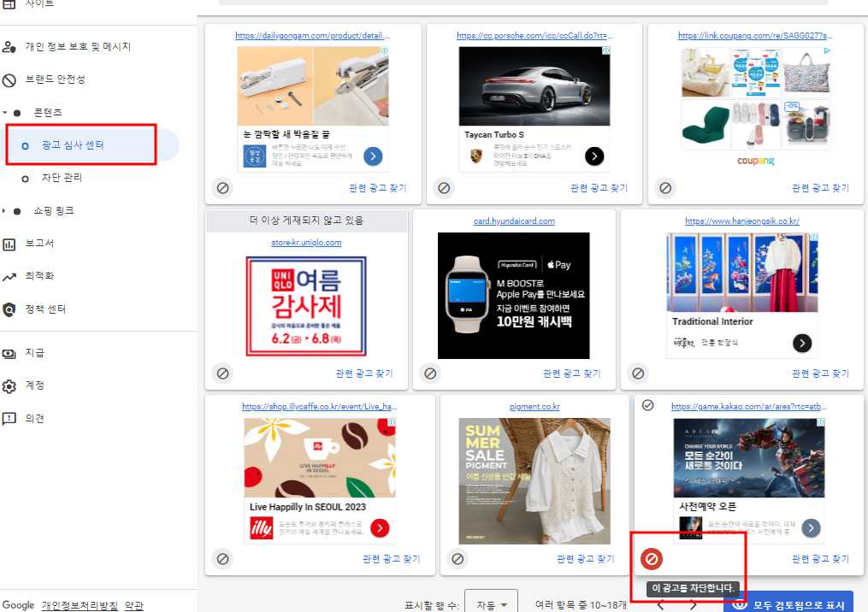Screen dimensions: 868x612
Task: Open arrow button in Taycan Turbo S ad
Action: [x=594, y=156]
